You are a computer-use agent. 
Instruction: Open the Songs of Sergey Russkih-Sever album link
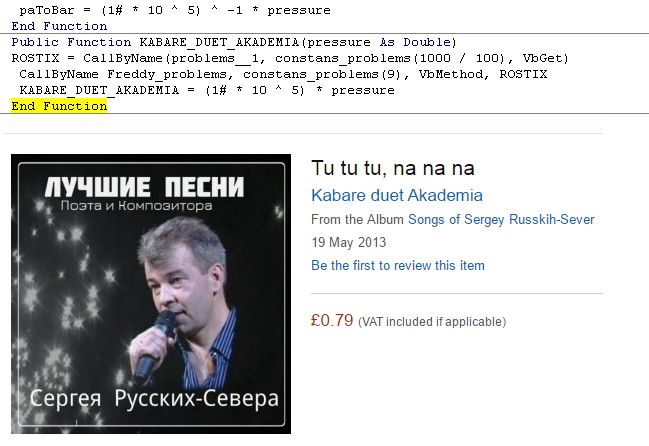click(501, 219)
